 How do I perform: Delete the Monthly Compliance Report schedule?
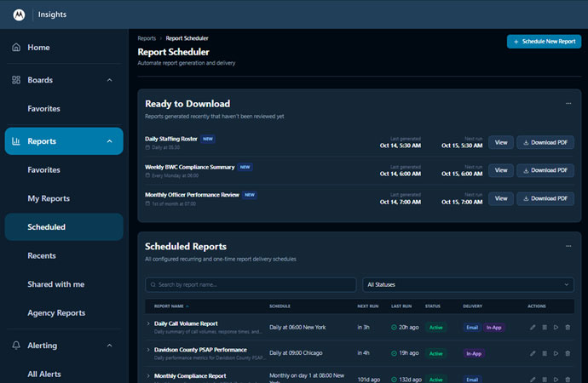point(568,380)
